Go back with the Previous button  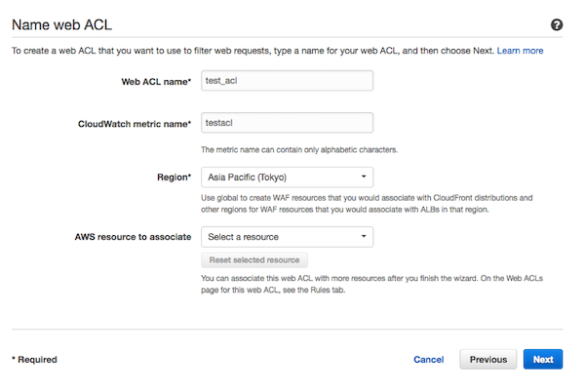click(x=487, y=360)
